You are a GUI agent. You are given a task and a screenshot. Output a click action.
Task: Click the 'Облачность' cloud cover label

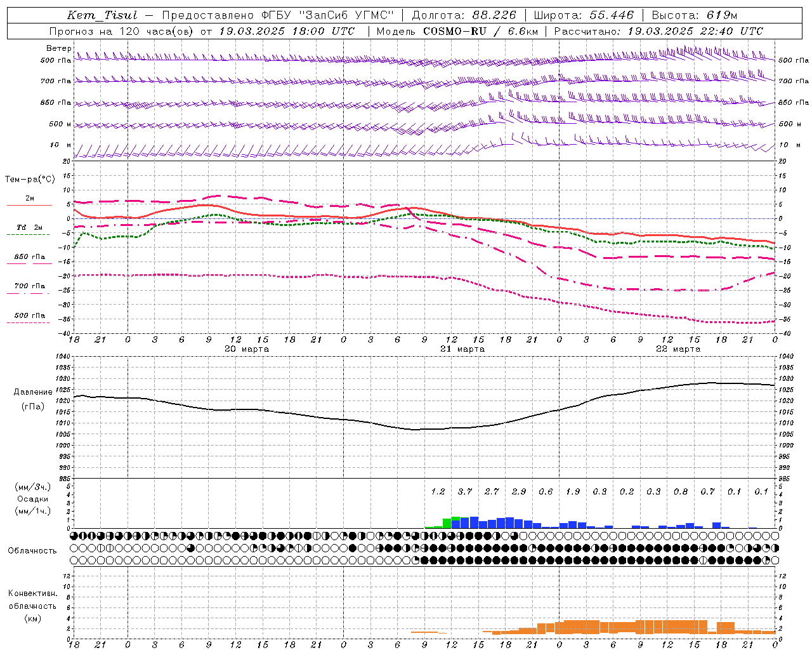32,550
